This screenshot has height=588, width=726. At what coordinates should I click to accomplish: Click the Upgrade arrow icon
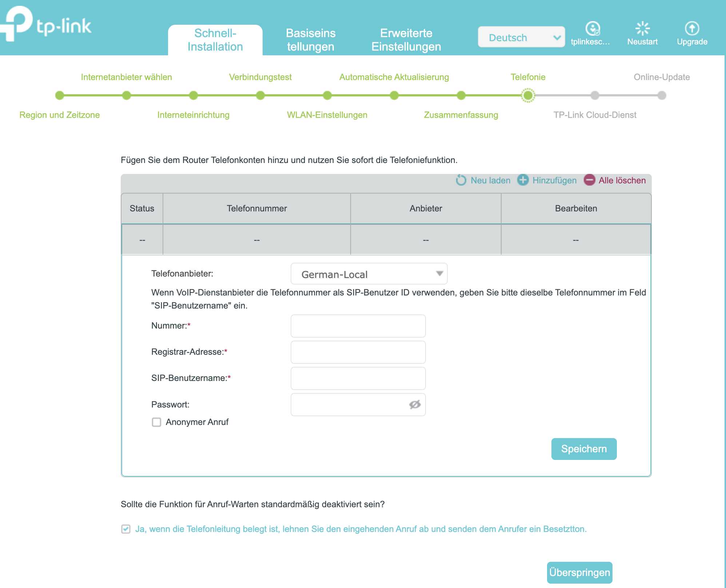[x=692, y=28]
